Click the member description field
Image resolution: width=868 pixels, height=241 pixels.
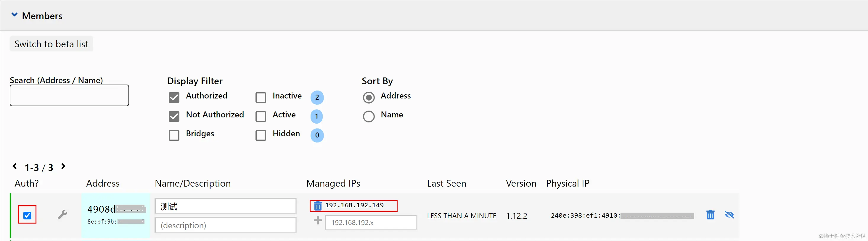point(225,225)
